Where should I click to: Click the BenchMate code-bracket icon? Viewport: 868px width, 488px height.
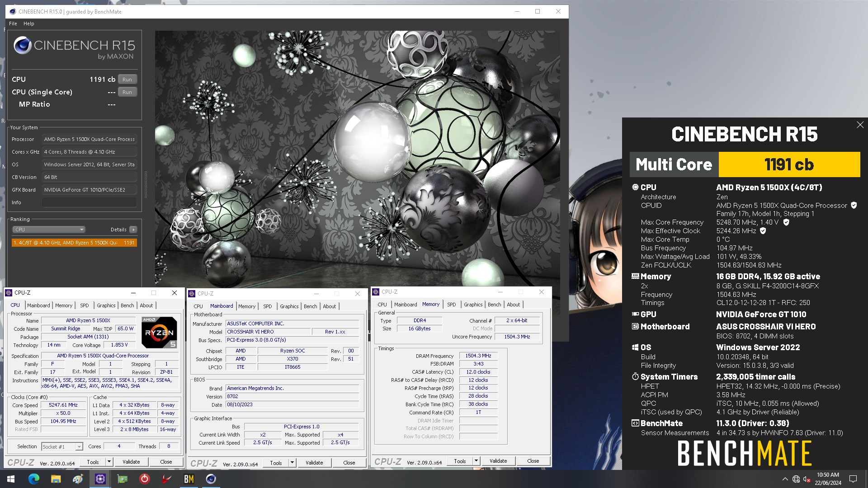pos(635,423)
